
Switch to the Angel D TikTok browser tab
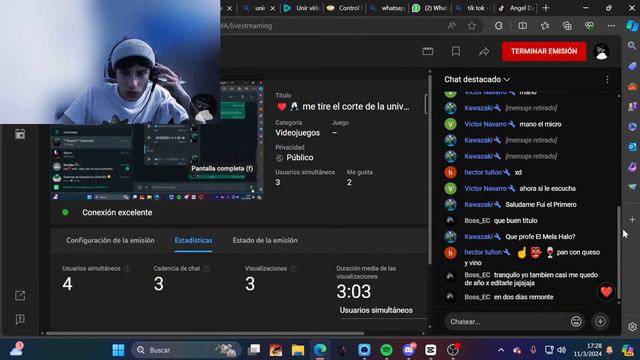coord(516,8)
